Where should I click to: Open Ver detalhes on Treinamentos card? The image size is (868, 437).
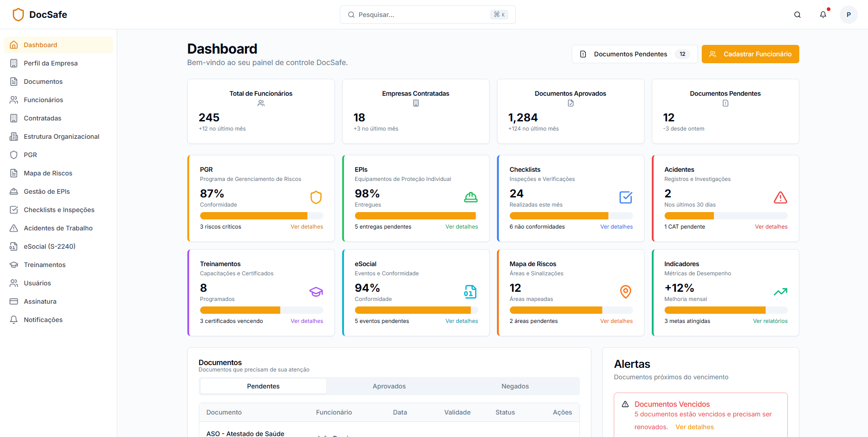pyautogui.click(x=307, y=321)
